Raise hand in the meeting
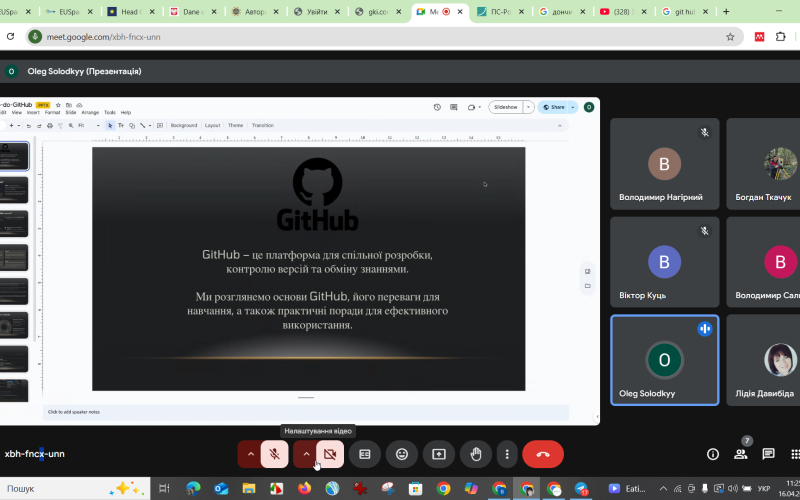This screenshot has width=800, height=500. [476, 454]
